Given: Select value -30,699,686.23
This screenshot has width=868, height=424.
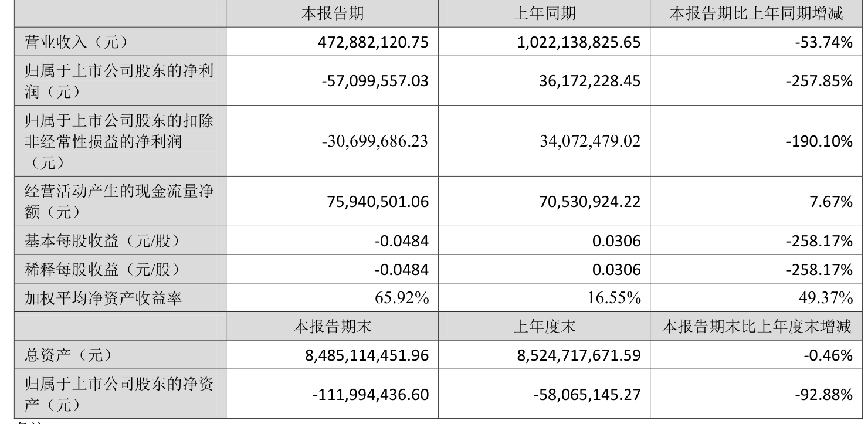Looking at the screenshot, I should pos(375,141).
